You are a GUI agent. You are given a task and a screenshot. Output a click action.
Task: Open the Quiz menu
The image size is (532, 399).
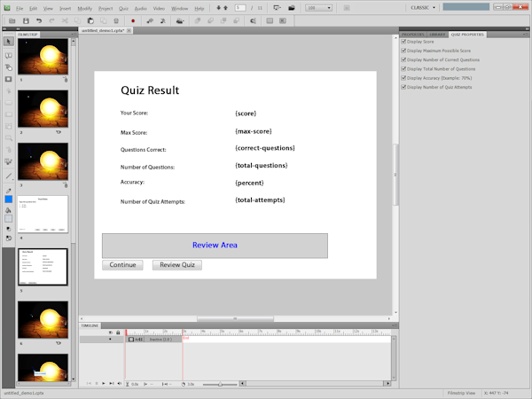point(123,7)
